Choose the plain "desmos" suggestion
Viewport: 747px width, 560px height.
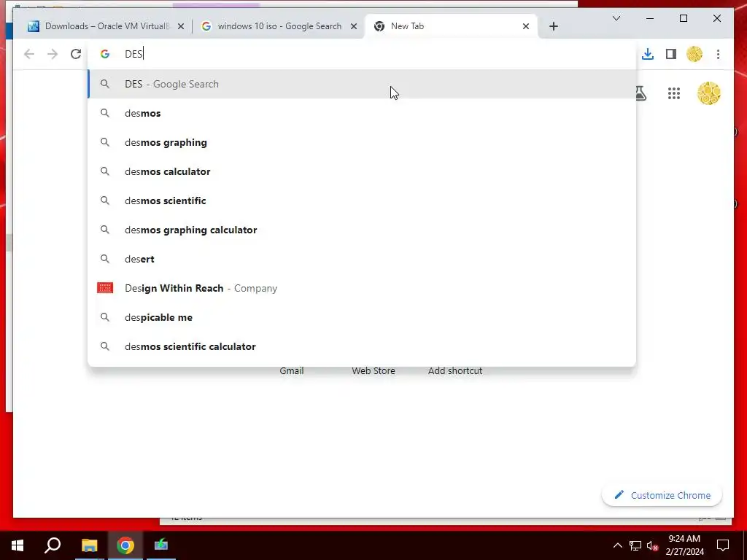pos(362,113)
